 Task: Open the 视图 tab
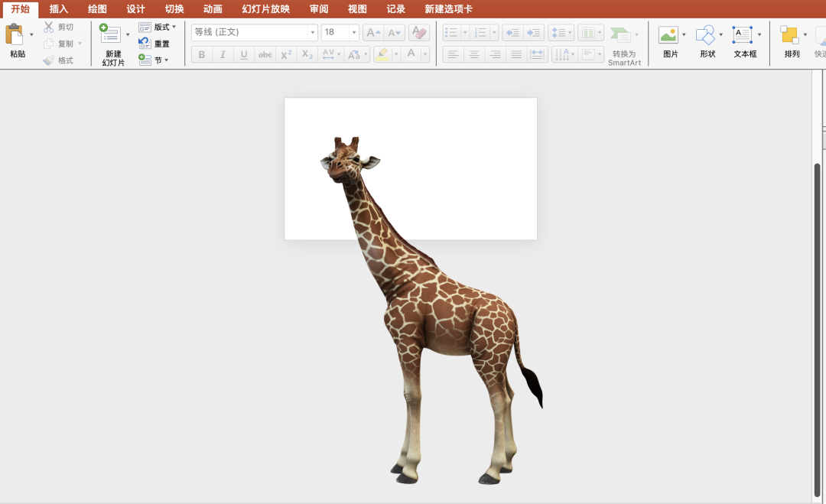point(357,9)
